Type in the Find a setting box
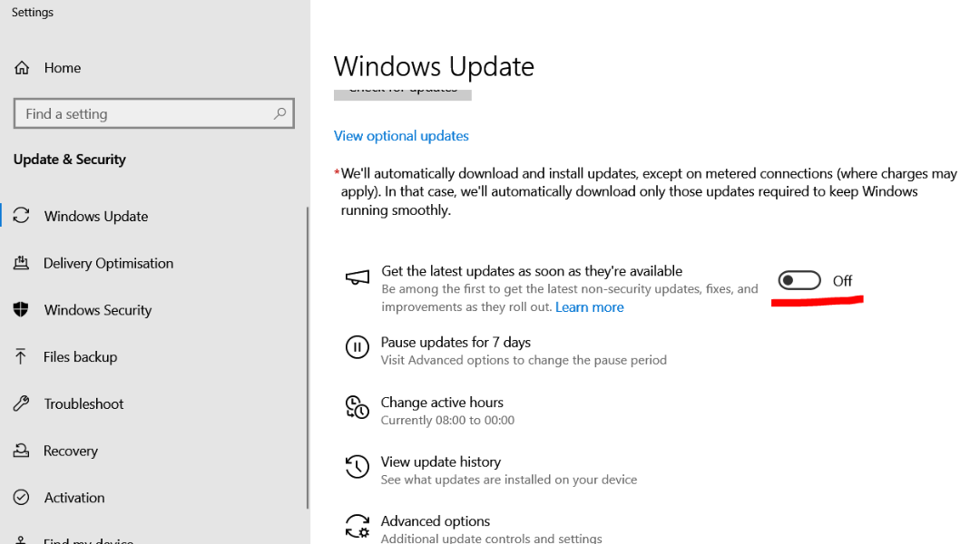The image size is (980, 544). tap(145, 114)
